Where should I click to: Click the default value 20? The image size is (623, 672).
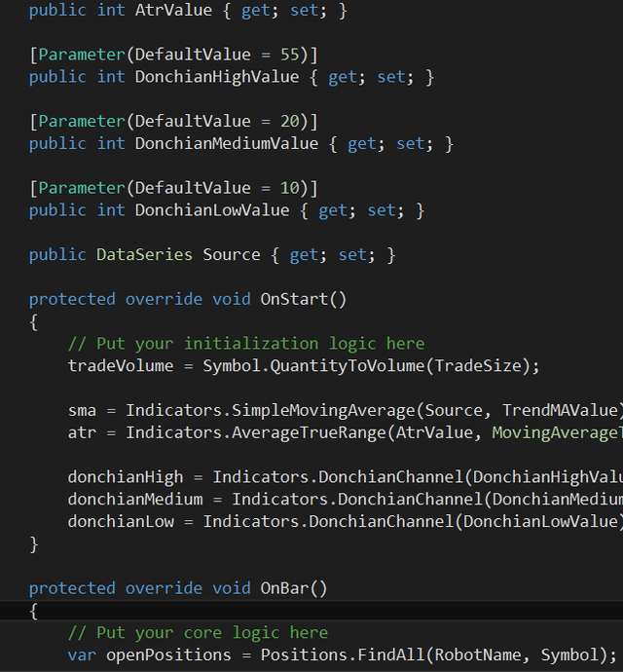click(290, 122)
